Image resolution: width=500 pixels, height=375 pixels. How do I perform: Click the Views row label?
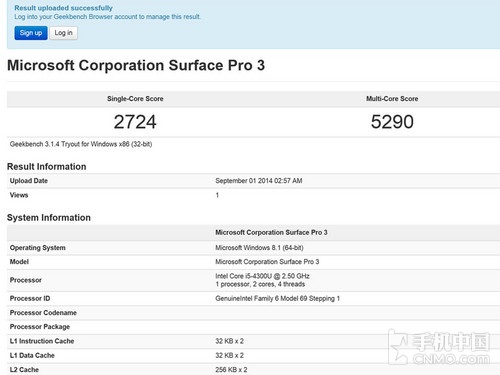(x=19, y=195)
